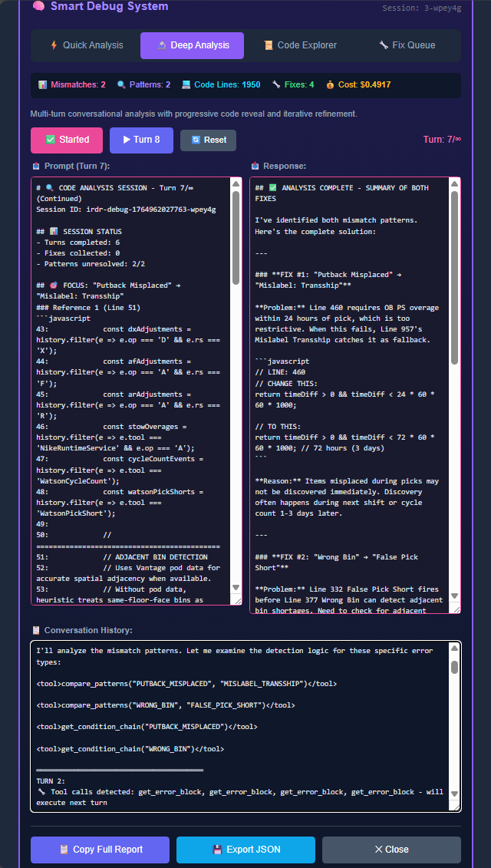Reset the analysis session

pyautogui.click(x=208, y=140)
